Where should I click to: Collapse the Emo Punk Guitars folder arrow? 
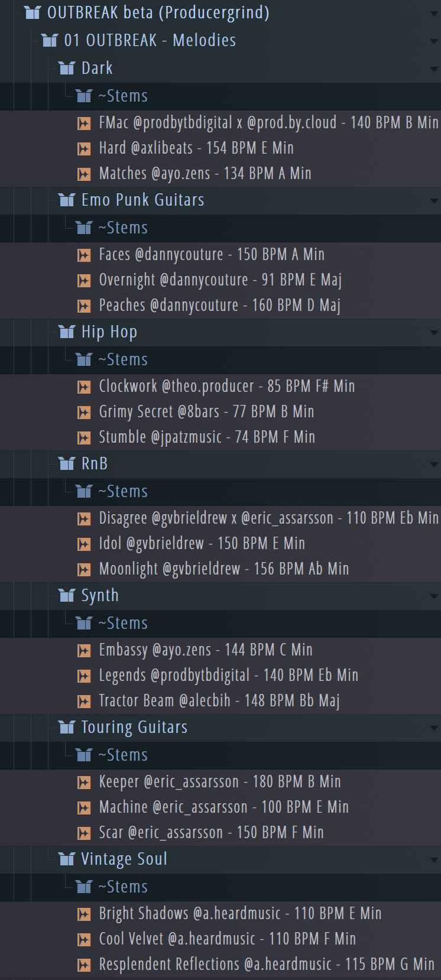tap(434, 201)
